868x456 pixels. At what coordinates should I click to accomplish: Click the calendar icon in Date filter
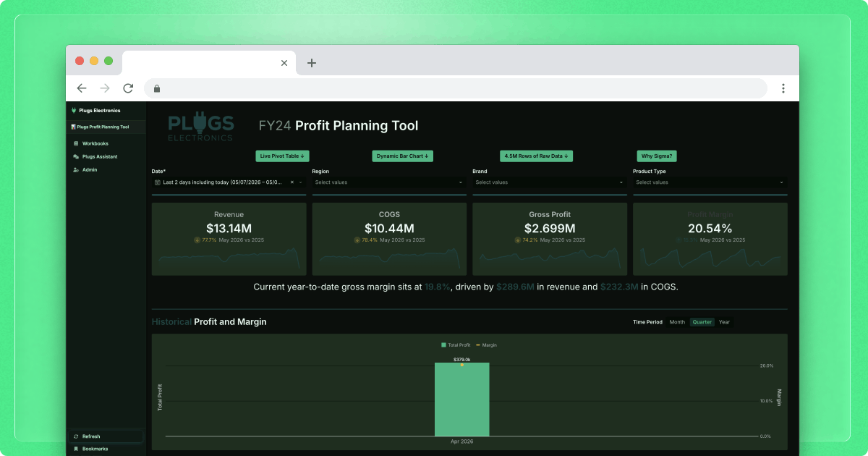[158, 182]
